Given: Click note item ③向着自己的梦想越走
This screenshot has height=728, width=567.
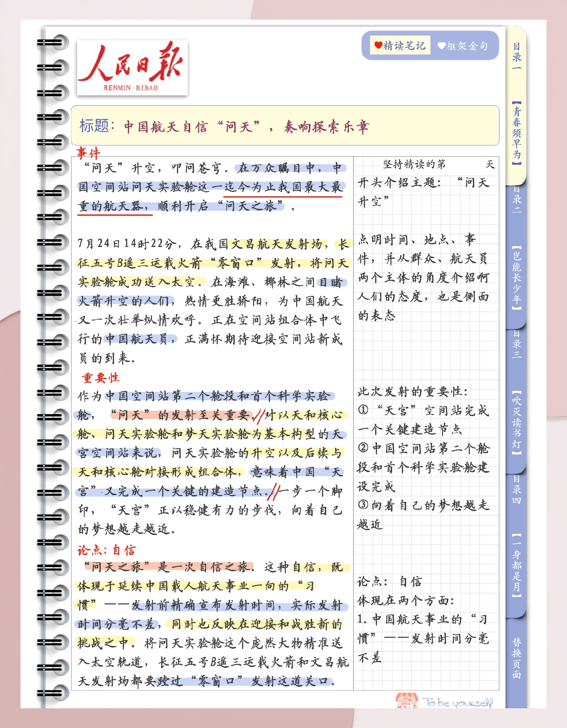Looking at the screenshot, I should [x=424, y=505].
